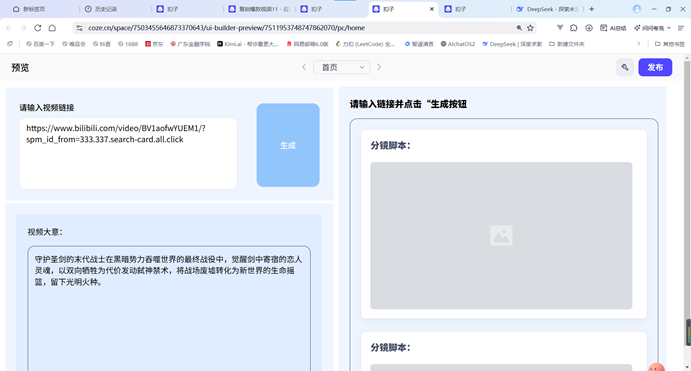Open the 抖音 bookmark
The height and width of the screenshot is (371, 691).
click(x=102, y=44)
